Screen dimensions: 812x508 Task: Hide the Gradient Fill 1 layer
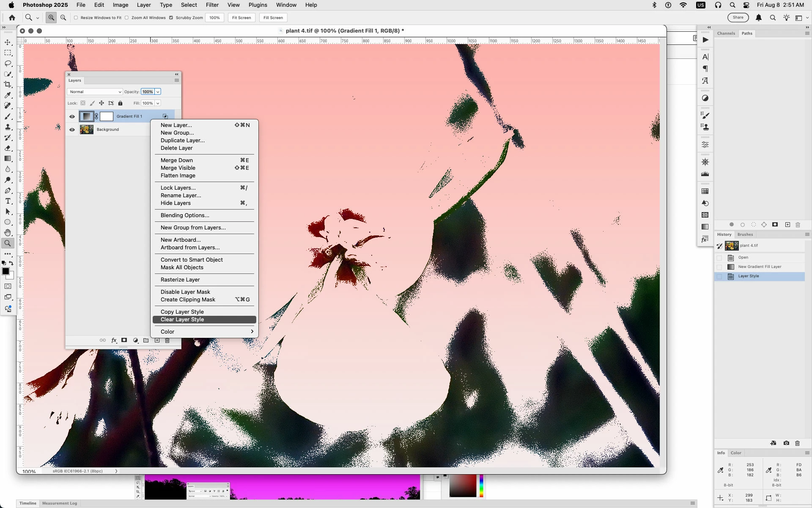tap(72, 116)
